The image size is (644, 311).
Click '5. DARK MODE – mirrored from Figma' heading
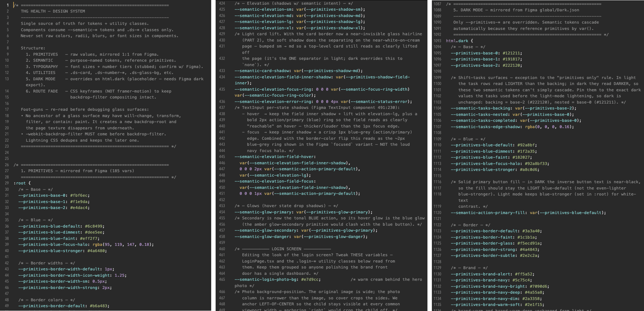(x=516, y=10)
